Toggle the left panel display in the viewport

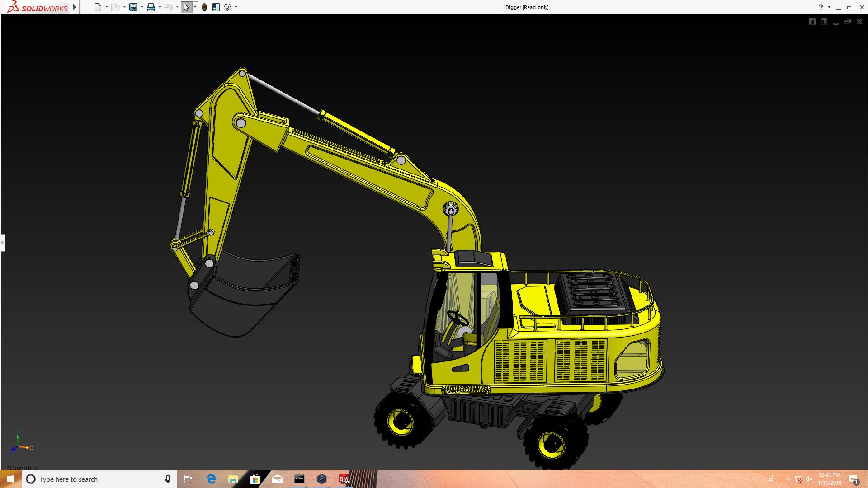point(812,22)
